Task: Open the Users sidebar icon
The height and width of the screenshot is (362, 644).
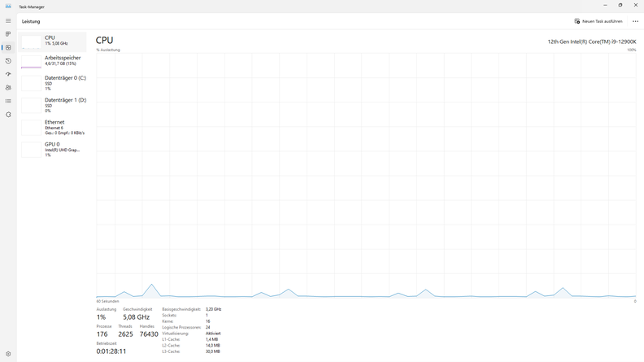Action: [x=8, y=88]
